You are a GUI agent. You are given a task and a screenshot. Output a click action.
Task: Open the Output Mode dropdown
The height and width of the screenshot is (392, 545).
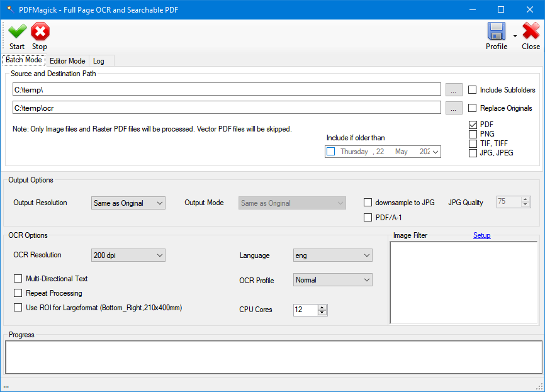click(x=292, y=203)
